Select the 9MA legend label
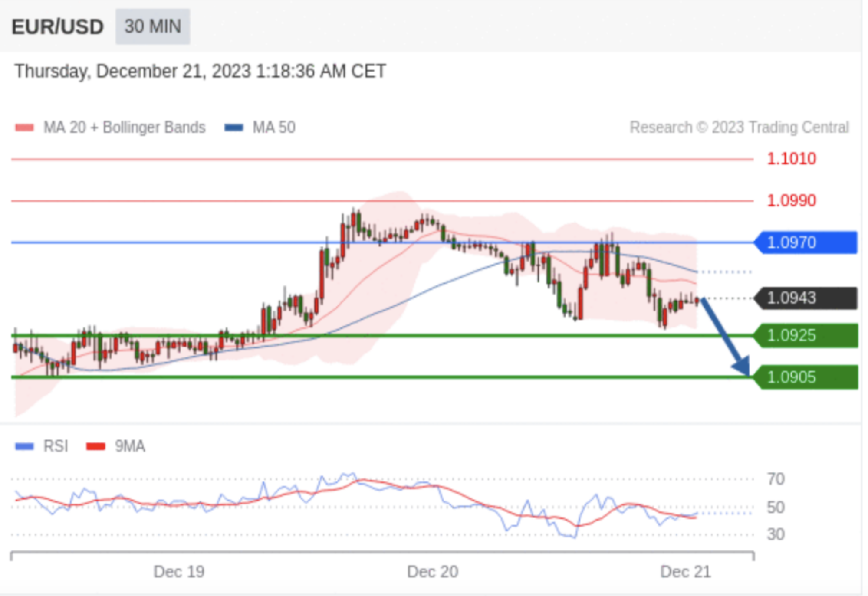The height and width of the screenshot is (596, 868). coord(130,446)
